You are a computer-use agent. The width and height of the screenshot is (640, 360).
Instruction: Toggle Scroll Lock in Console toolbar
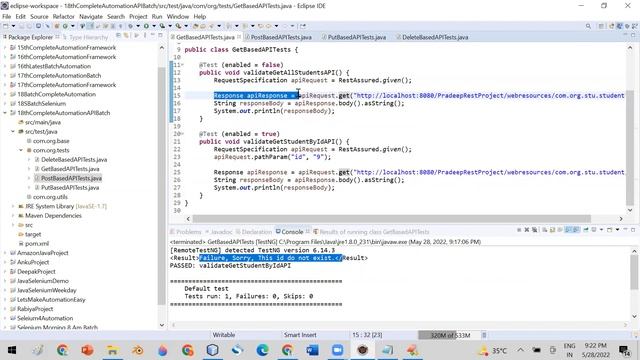pos(552,230)
